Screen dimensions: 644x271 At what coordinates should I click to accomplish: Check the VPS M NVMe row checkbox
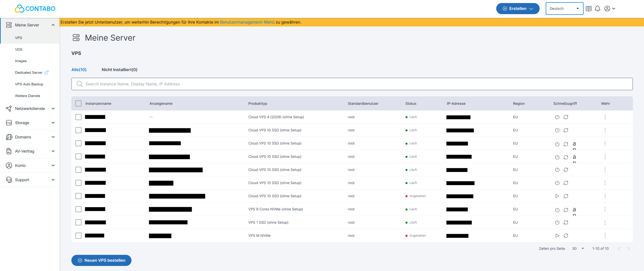tap(78, 236)
